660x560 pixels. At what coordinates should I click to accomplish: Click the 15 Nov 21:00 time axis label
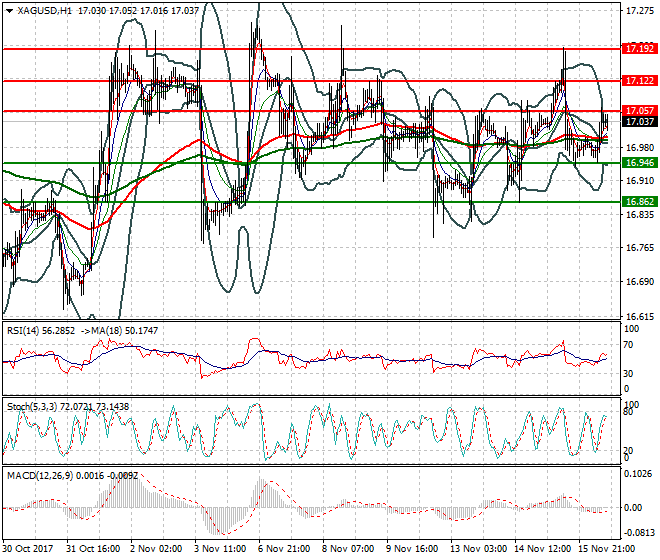pos(607,549)
